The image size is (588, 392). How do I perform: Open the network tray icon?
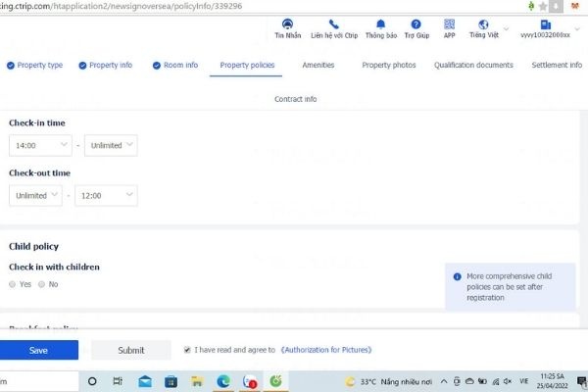pyautogui.click(x=495, y=381)
